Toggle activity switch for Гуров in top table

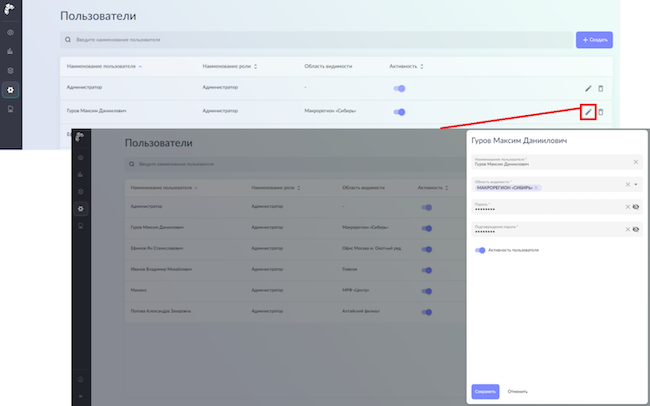[x=399, y=111]
